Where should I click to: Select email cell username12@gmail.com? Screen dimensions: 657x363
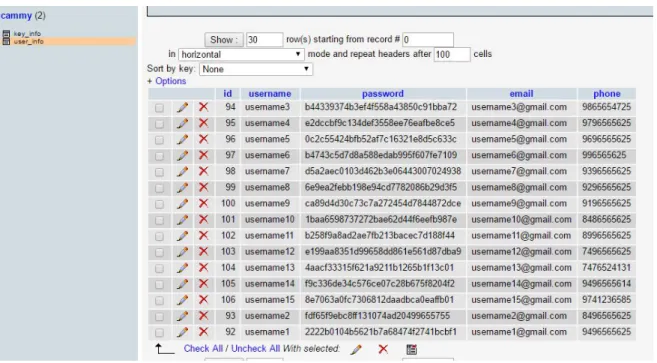521,252
